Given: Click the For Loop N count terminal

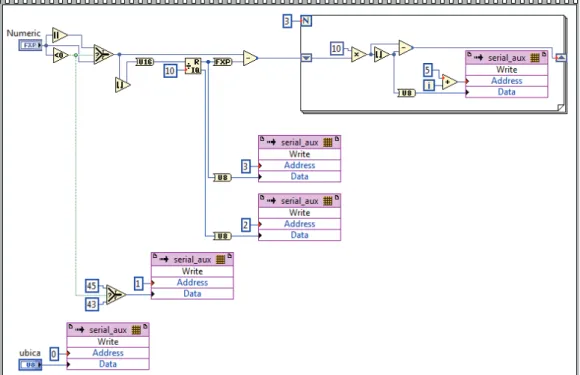Looking at the screenshot, I should [x=306, y=21].
